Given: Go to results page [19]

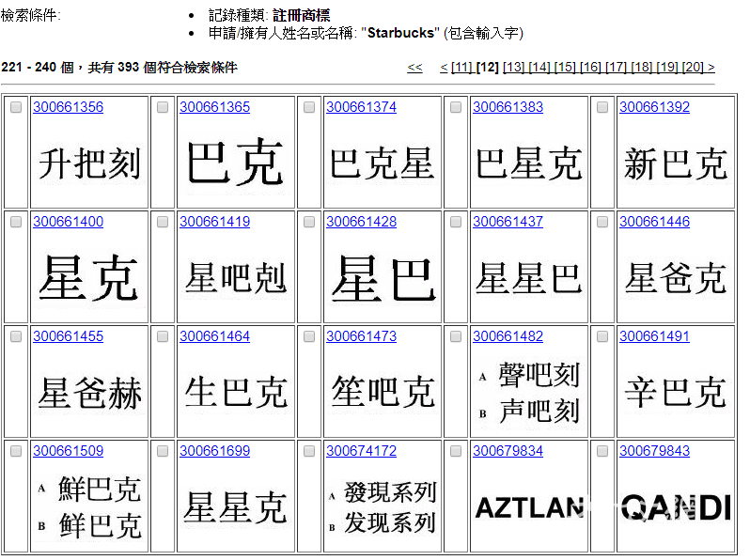Looking at the screenshot, I should pos(667,68).
